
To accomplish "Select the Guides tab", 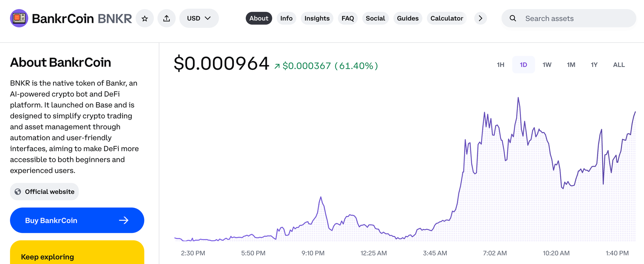I will pos(408,18).
